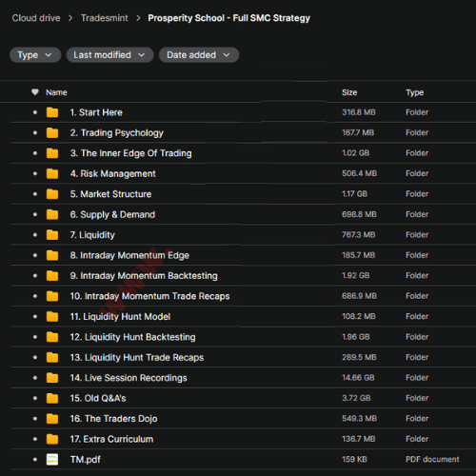Select the TM.pdf file name
The width and height of the screenshot is (476, 476).
click(x=86, y=460)
